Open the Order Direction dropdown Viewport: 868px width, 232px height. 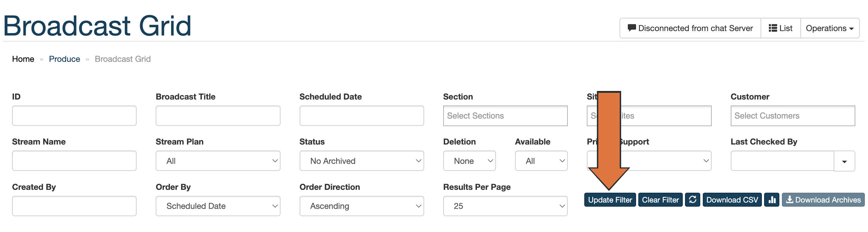coord(362,206)
